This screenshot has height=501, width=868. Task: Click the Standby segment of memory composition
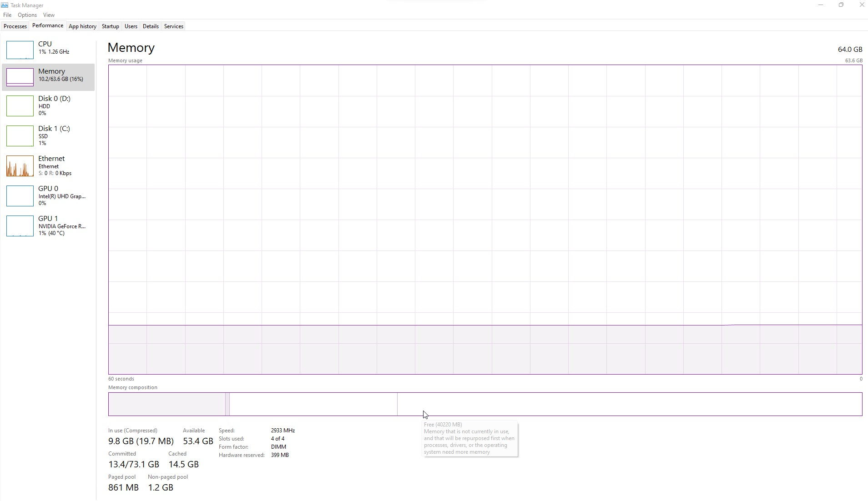313,404
